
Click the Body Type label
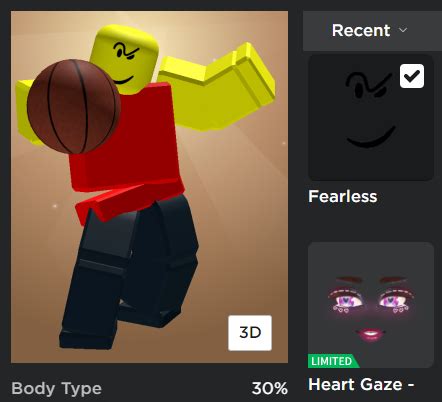pyautogui.click(x=56, y=388)
